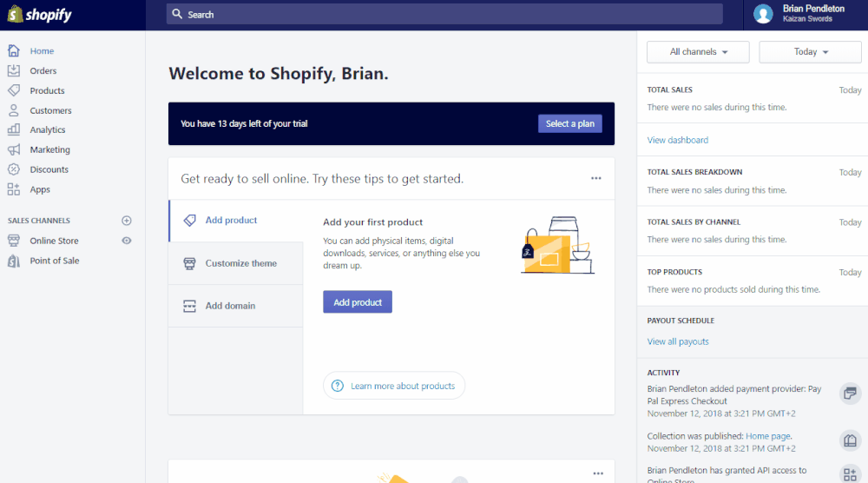The width and height of the screenshot is (868, 483).
Task: Open the Today date range dropdown
Action: coord(811,51)
